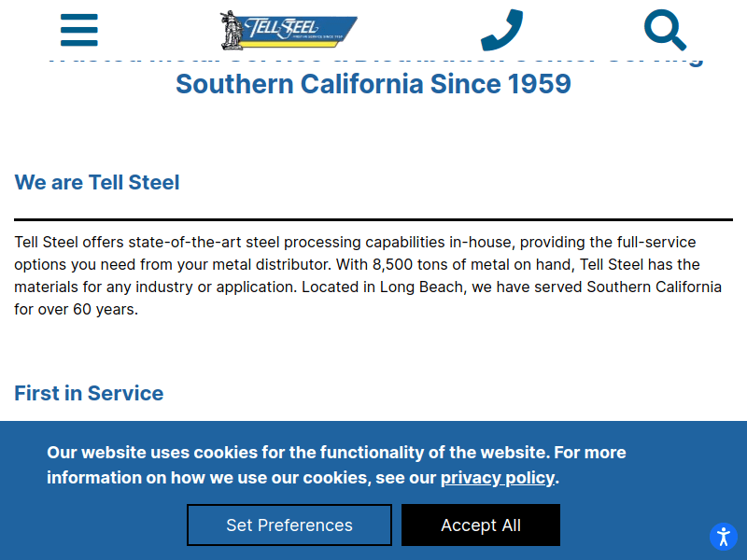Open search with the magnifier icon

(x=666, y=30)
